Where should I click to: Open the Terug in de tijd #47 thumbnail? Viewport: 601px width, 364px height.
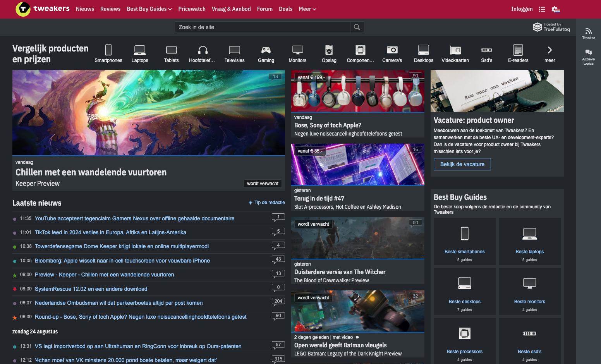358,165
